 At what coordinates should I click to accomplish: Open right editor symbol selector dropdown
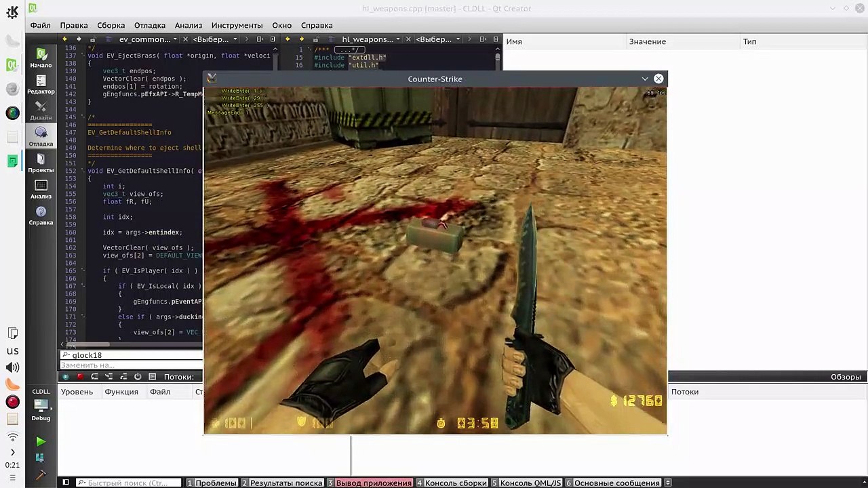[x=438, y=39]
